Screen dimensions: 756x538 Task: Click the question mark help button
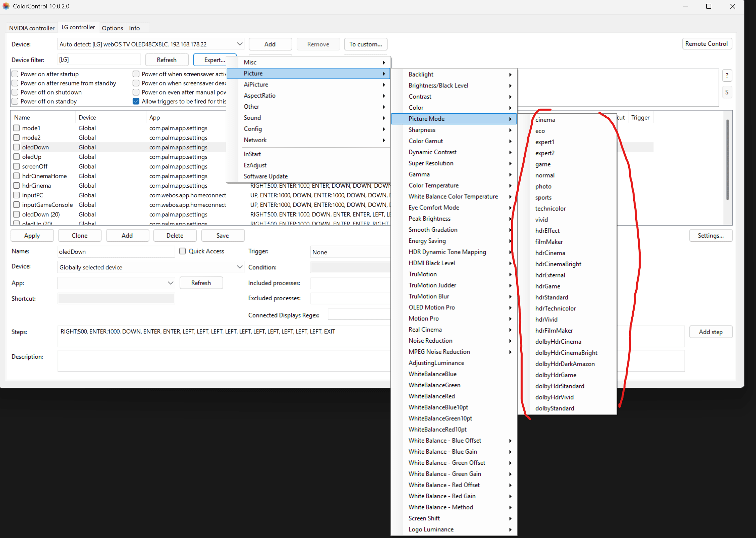point(727,76)
